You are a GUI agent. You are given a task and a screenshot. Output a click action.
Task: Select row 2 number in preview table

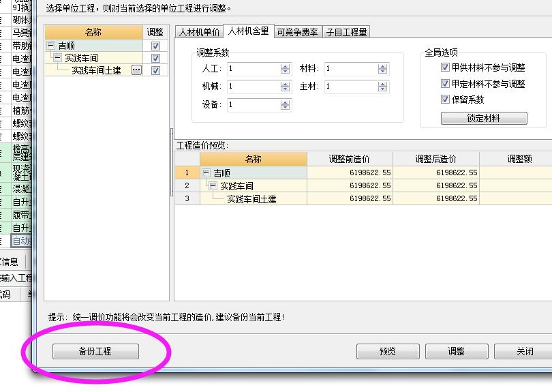point(187,185)
